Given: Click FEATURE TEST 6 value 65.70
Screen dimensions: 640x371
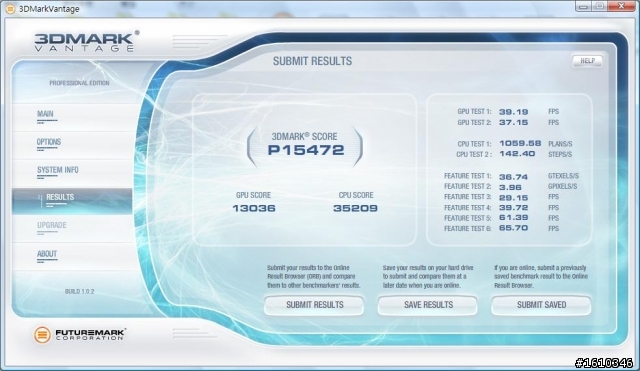Looking at the screenshot, I should coord(513,228).
